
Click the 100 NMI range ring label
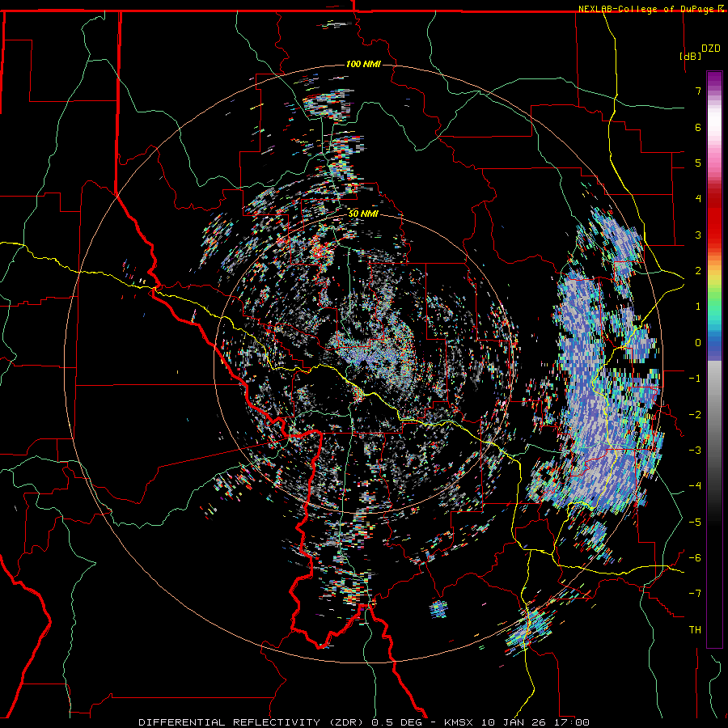pyautogui.click(x=363, y=64)
